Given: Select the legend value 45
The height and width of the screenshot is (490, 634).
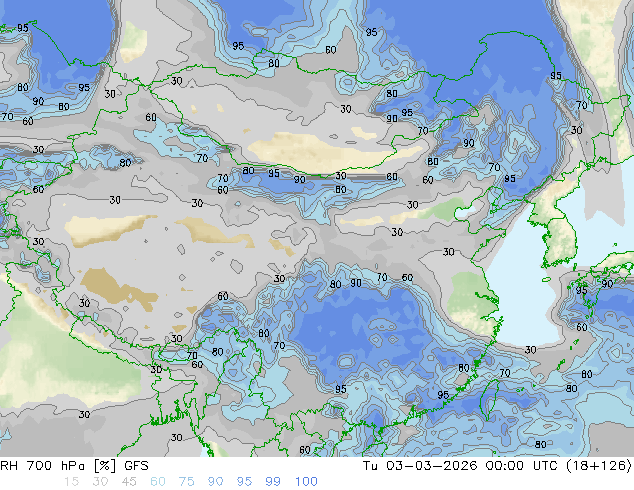Looking at the screenshot, I should tap(129, 482).
